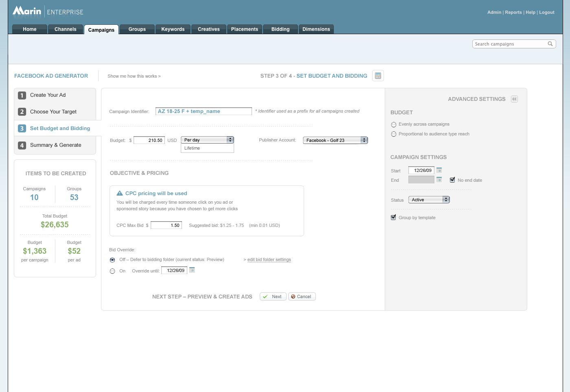Viewport: 570px width, 392px height.
Task: Click the Marin Enterprise logo
Action: coord(48,11)
